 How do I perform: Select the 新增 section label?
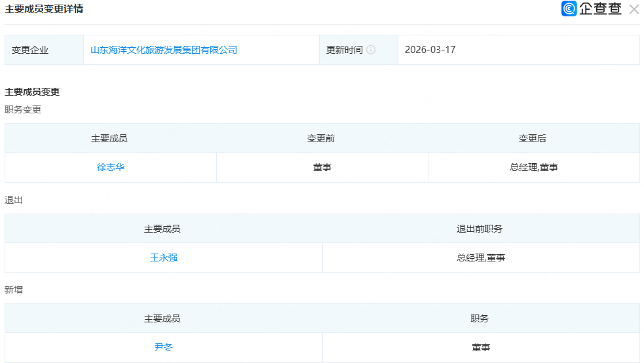(14, 289)
